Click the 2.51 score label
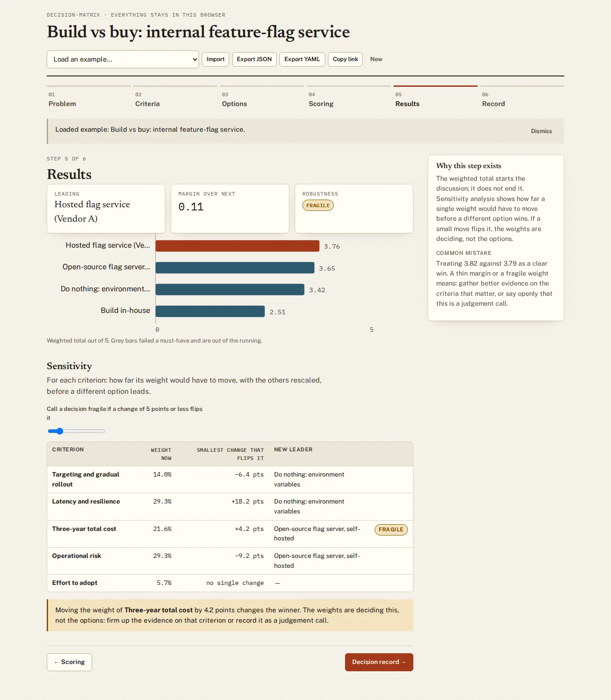 pos(278,312)
